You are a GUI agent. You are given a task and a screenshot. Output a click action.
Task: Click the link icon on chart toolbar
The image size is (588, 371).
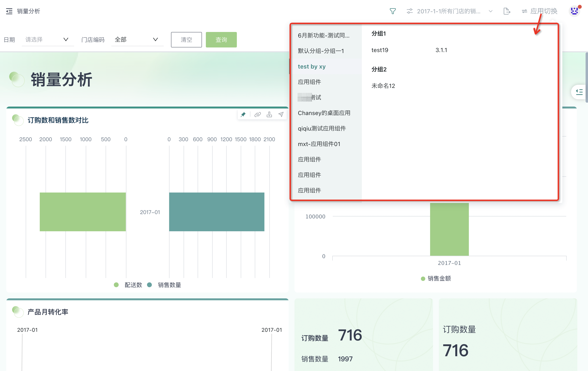tap(257, 115)
